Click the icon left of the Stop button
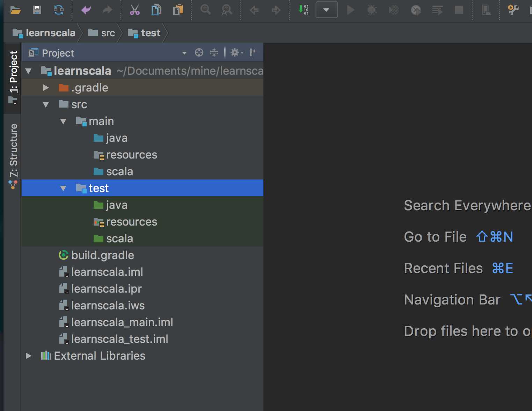This screenshot has width=532, height=411. (x=437, y=10)
